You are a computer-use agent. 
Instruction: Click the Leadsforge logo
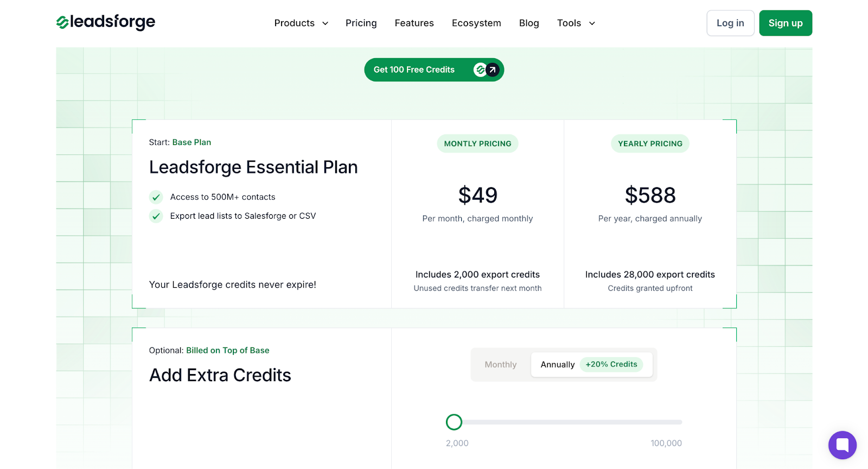[x=106, y=22]
